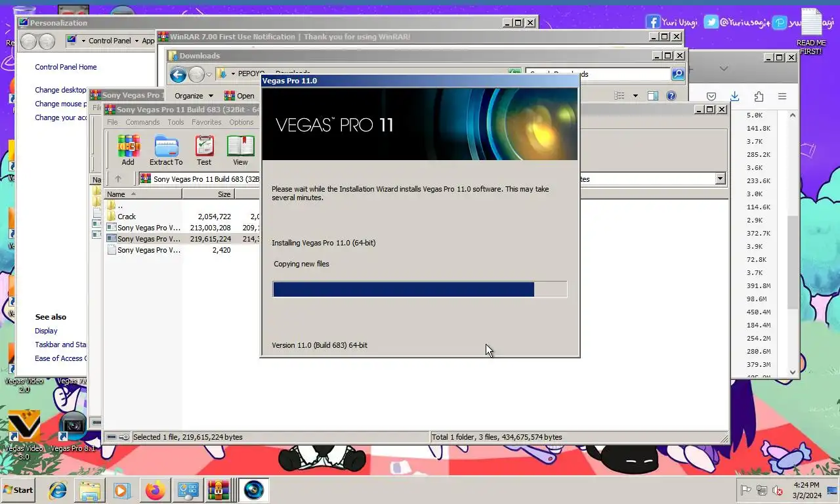Open Vegas Pro 8.1 desktop shortcut

pyautogui.click(x=73, y=432)
